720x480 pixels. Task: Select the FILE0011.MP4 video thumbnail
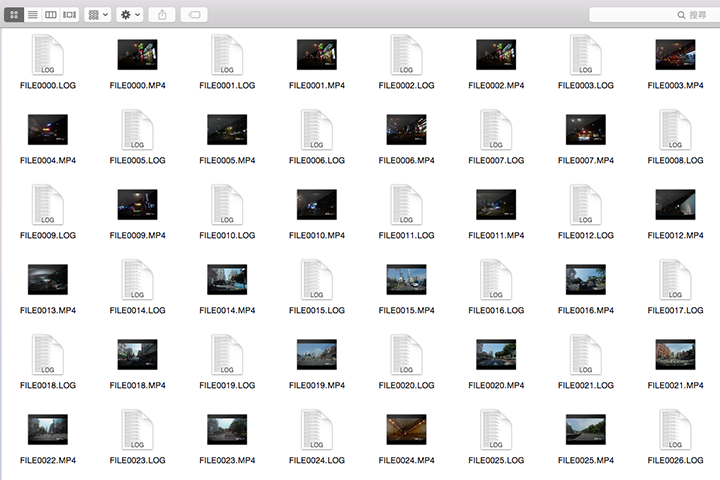(x=496, y=204)
